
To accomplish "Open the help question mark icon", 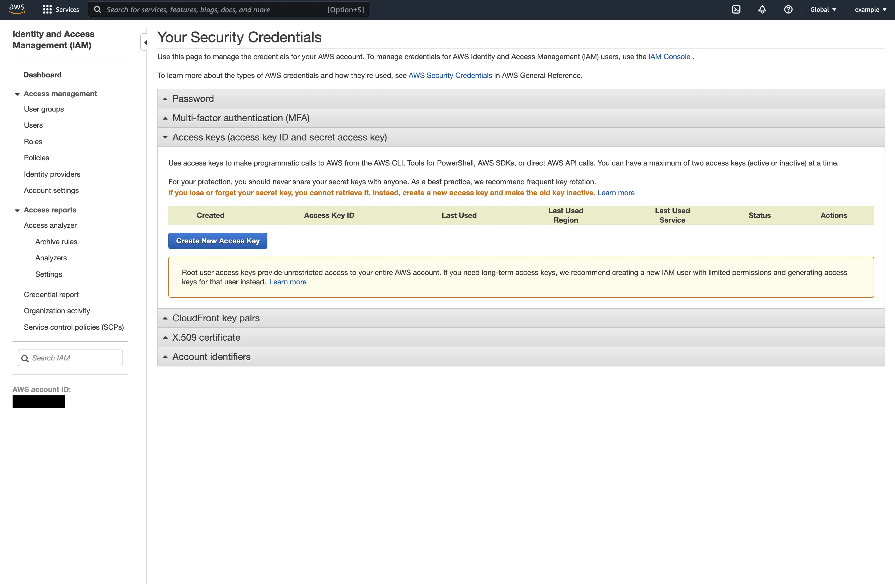I will click(x=788, y=9).
